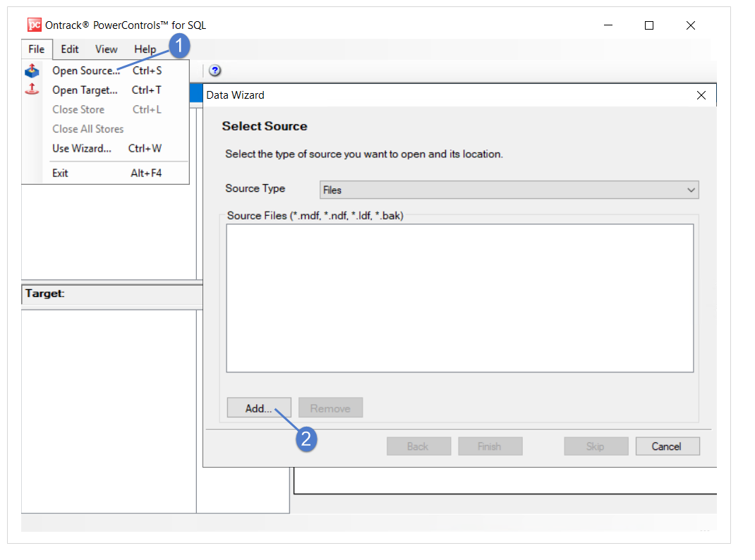This screenshot has width=755, height=560.
Task: Click the Open Source icon in File menu
Action: tap(32, 71)
